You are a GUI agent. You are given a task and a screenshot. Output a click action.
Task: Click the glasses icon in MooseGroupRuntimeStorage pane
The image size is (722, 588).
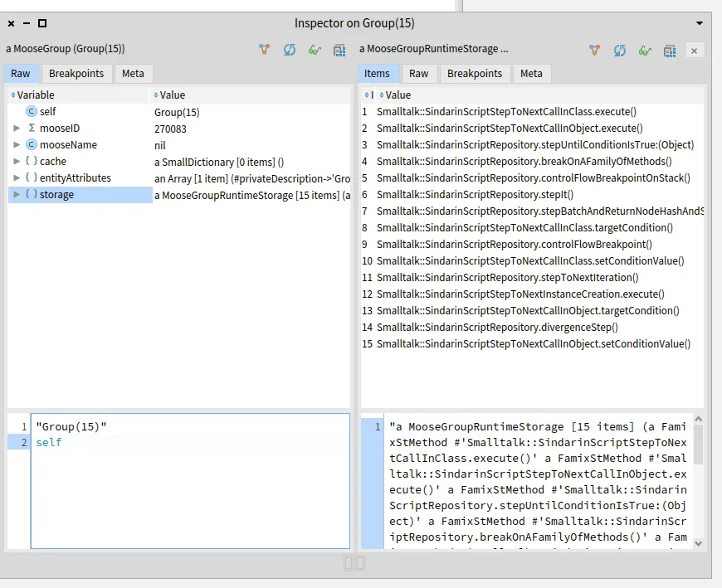(x=645, y=50)
